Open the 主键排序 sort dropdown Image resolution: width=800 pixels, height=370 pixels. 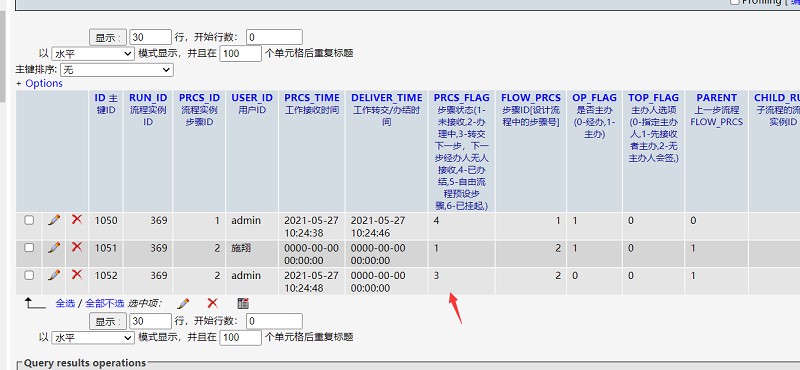(117, 70)
